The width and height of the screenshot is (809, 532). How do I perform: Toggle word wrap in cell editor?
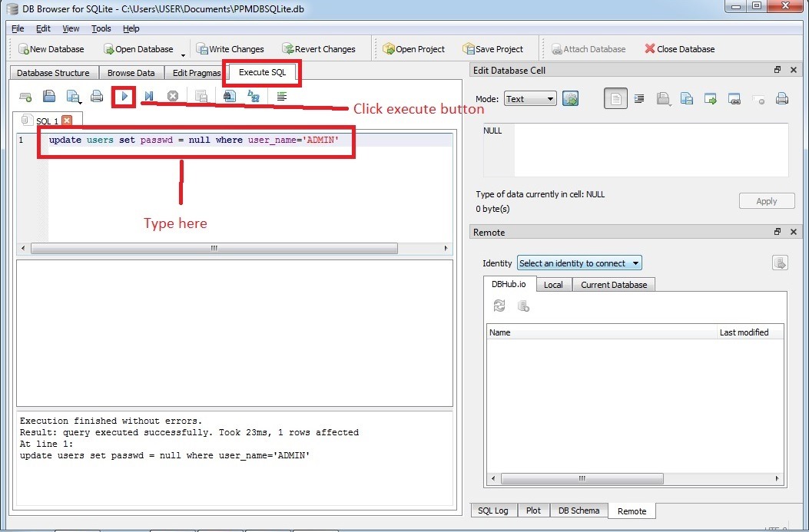point(615,99)
